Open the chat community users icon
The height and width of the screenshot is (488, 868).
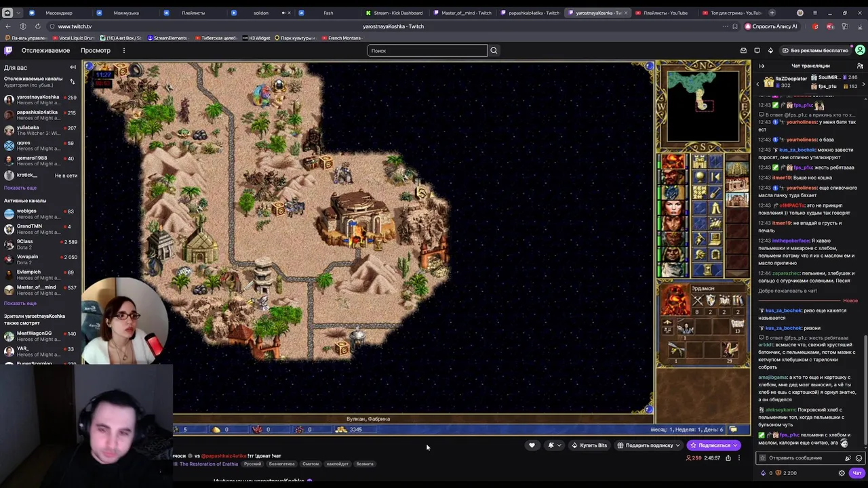click(860, 66)
